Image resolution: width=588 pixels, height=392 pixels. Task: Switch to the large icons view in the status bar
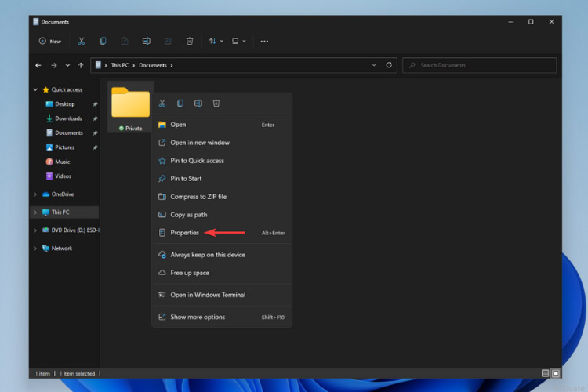[x=555, y=373]
